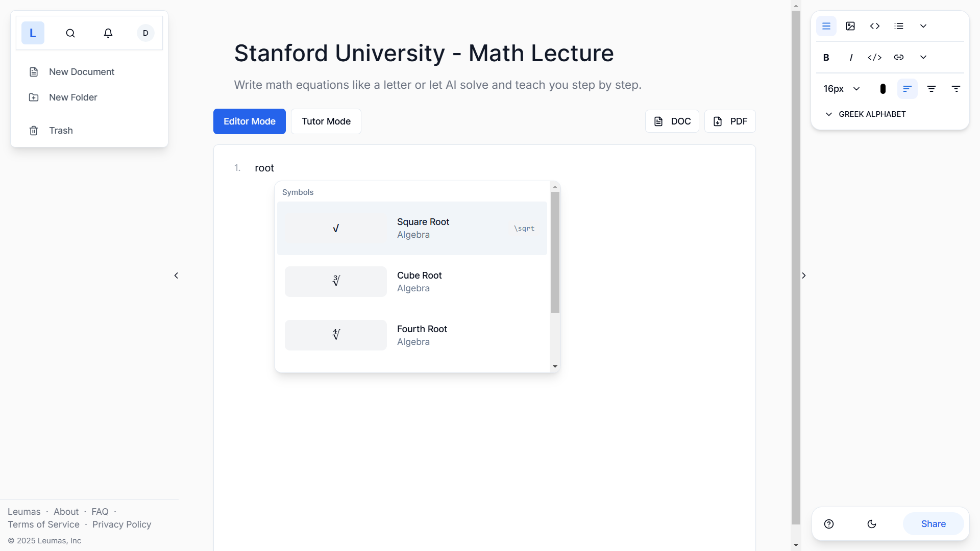Click the text 'root' in line 1
980x551 pixels.
pyautogui.click(x=264, y=168)
